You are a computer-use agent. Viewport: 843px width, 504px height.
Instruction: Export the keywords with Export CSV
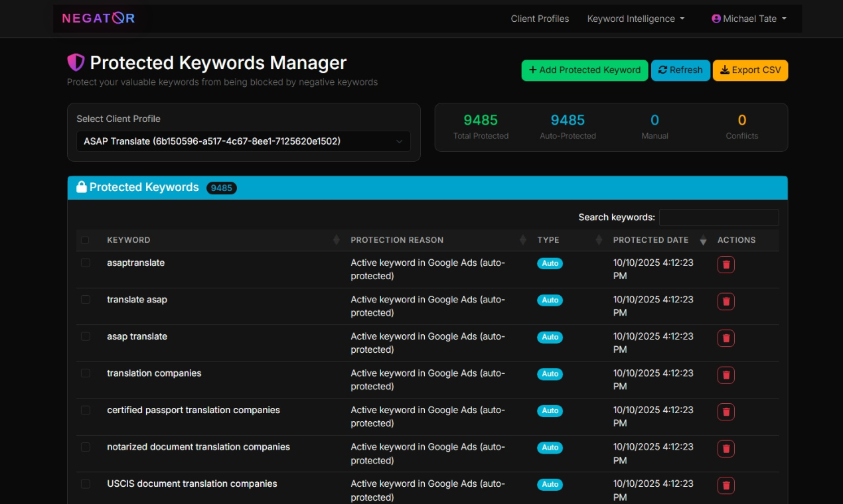pyautogui.click(x=750, y=70)
